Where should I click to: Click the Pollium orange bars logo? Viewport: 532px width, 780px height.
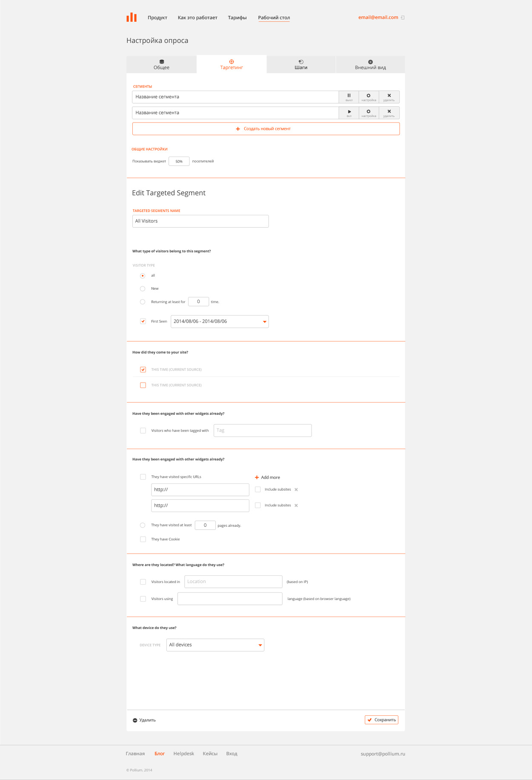click(x=132, y=17)
